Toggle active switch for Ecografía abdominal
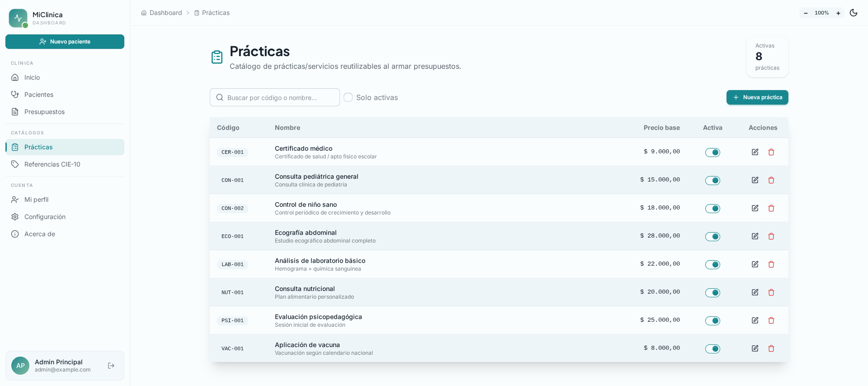 click(712, 237)
